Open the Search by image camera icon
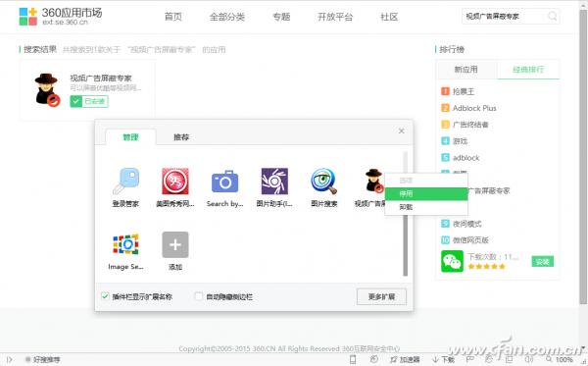 224,182
